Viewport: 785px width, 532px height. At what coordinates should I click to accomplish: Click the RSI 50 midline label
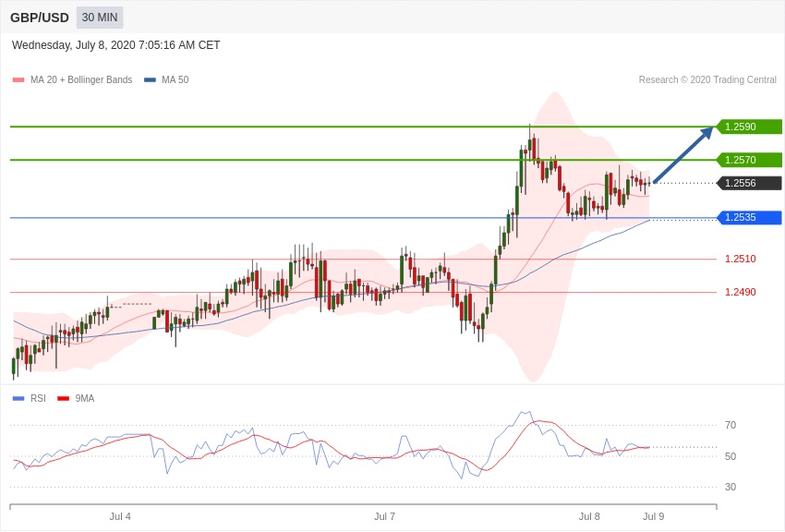(x=731, y=456)
